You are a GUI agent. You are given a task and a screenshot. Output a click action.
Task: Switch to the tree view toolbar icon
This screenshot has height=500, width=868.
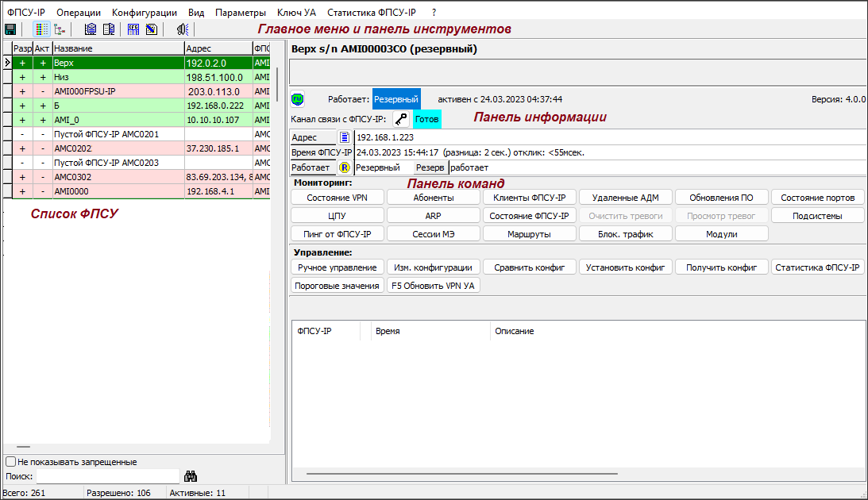click(x=60, y=29)
